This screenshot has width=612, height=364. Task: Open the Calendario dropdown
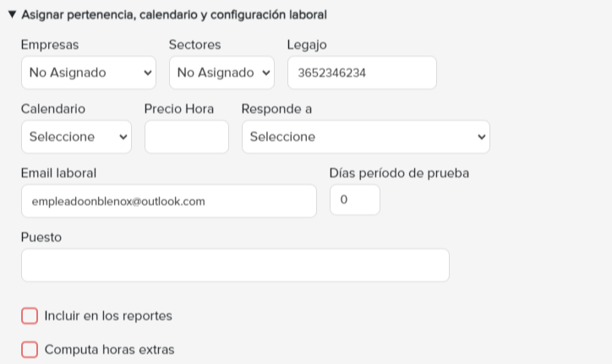[x=76, y=137]
